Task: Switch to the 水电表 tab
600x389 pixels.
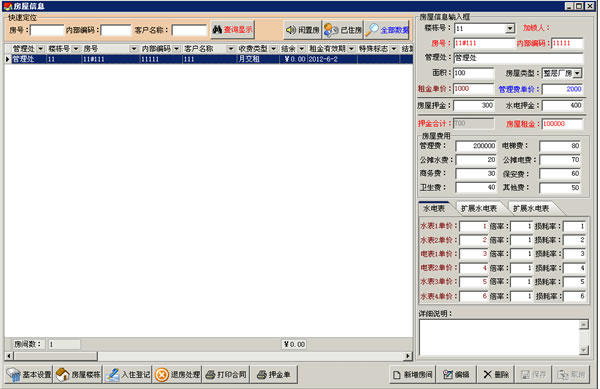Action: click(434, 208)
